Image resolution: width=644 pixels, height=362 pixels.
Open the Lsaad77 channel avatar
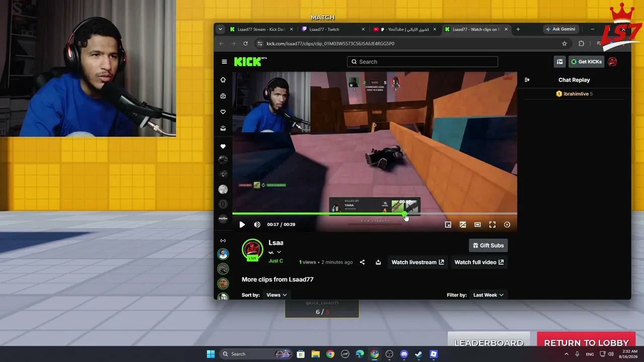pyautogui.click(x=253, y=250)
